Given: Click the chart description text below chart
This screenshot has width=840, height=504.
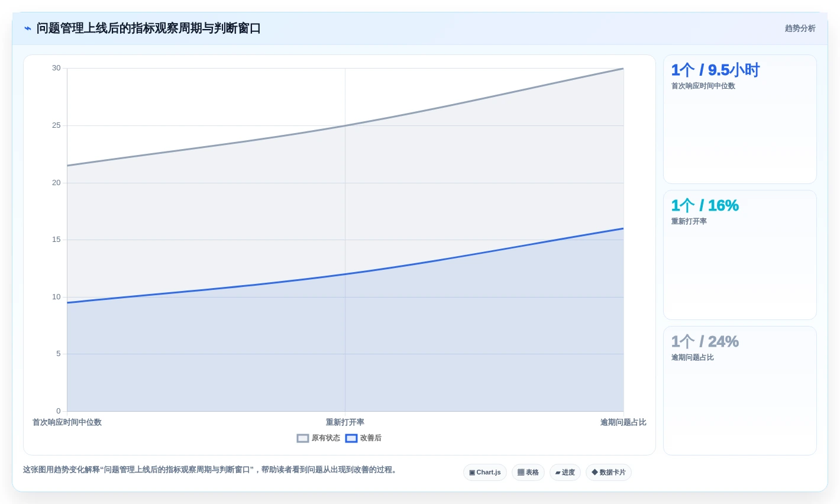Looking at the screenshot, I should tap(211, 470).
